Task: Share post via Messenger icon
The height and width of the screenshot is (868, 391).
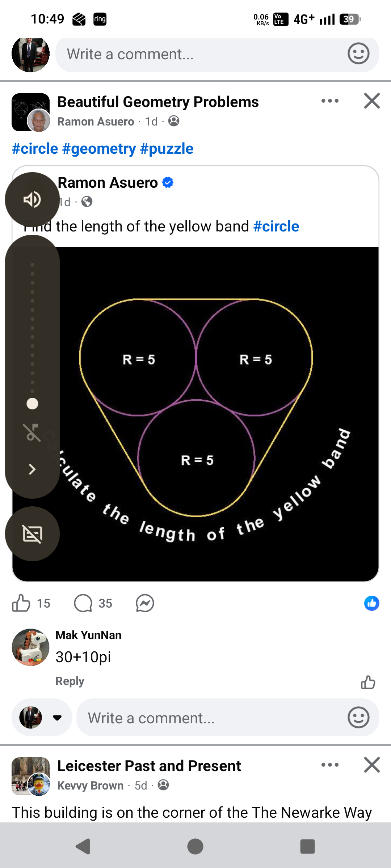Action: [145, 603]
